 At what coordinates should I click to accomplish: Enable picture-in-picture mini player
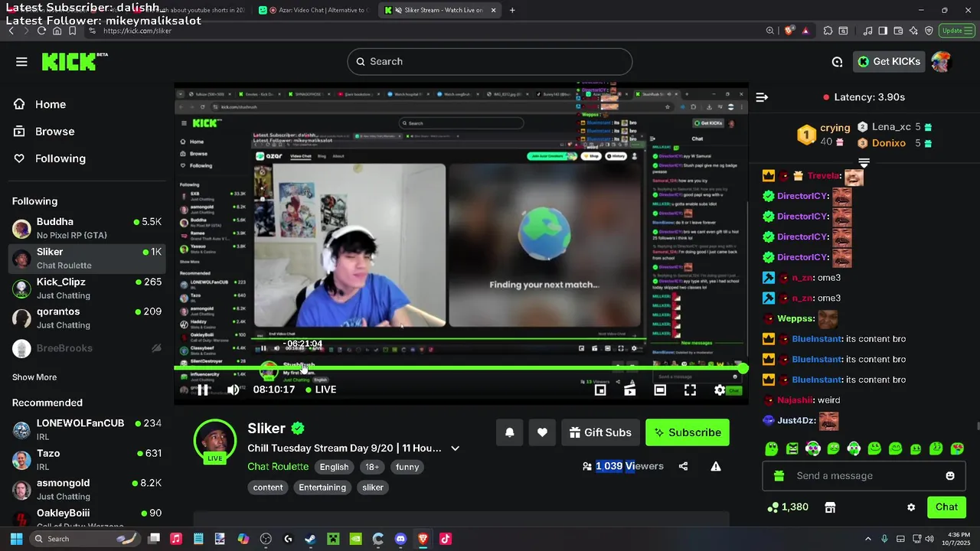[600, 390]
